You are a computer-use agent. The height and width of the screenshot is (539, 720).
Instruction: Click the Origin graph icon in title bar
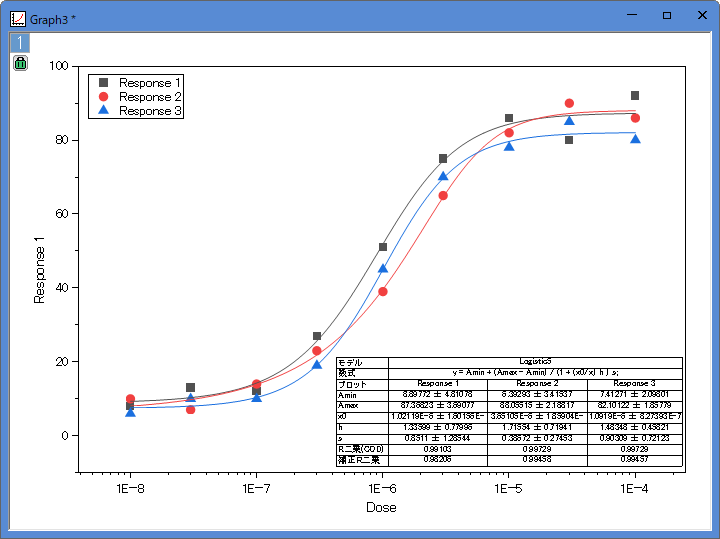17,16
